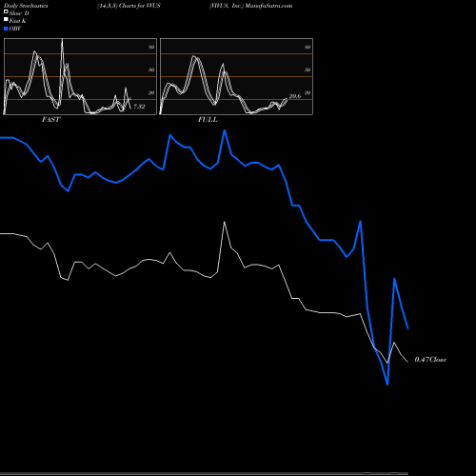
Task: Click the 'MunafaSutra.com' text in header
Action: click(268, 6)
